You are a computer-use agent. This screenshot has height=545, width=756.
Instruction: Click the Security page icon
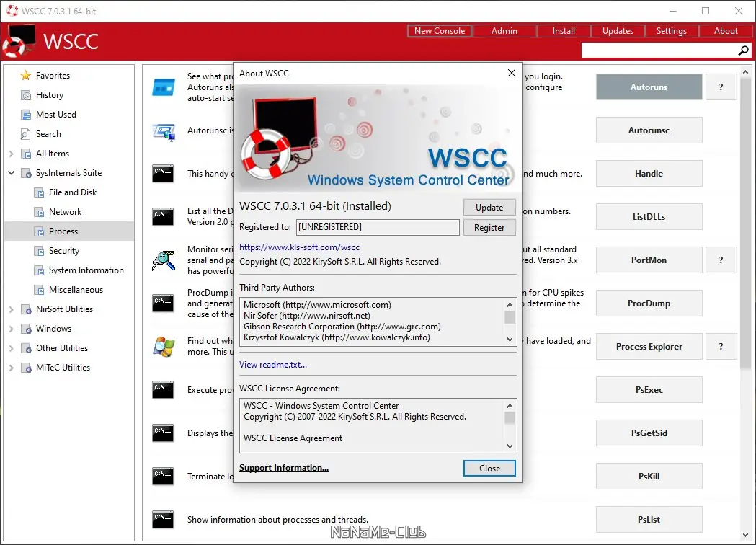[39, 251]
